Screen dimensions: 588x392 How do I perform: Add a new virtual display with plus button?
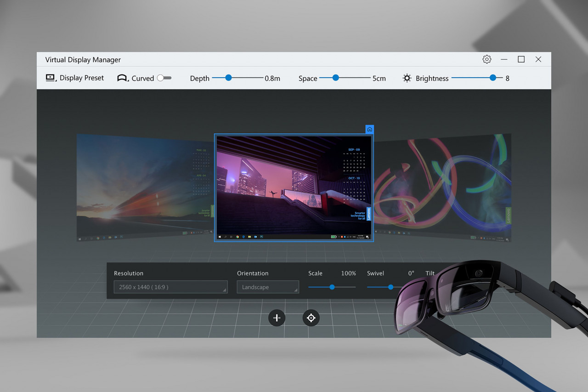tap(277, 318)
